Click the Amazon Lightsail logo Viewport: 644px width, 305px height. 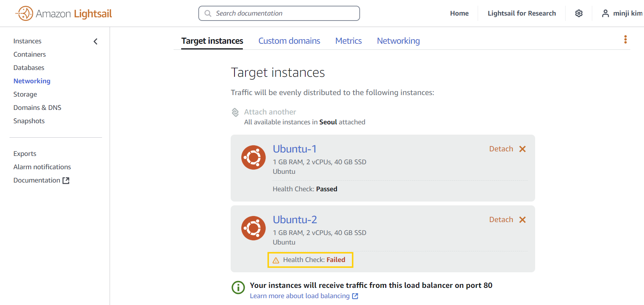click(x=64, y=13)
